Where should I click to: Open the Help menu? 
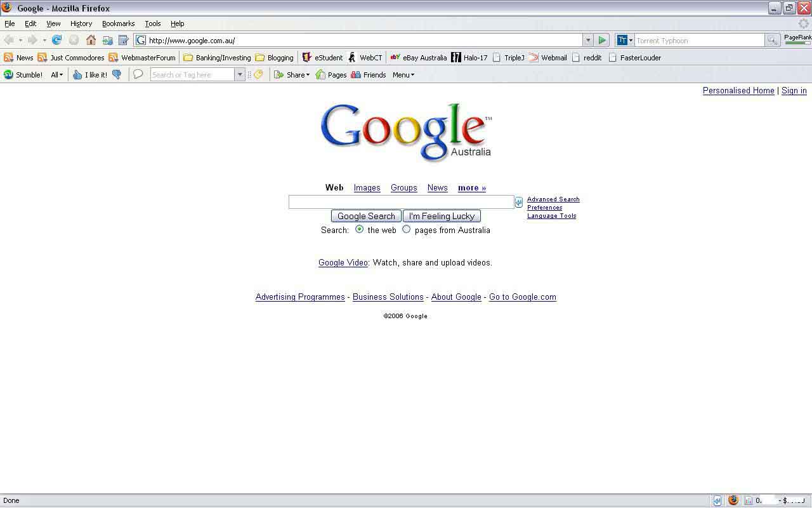click(x=178, y=23)
